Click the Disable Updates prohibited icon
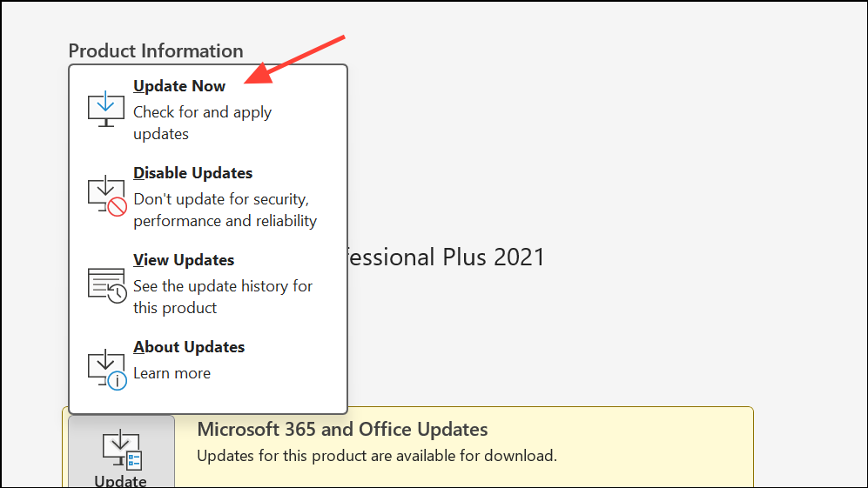Viewport: 868px width, 488px height. click(107, 196)
